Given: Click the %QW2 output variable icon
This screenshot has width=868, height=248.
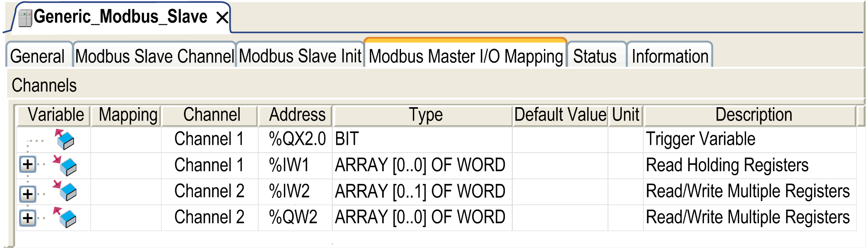Looking at the screenshot, I should click(x=65, y=217).
